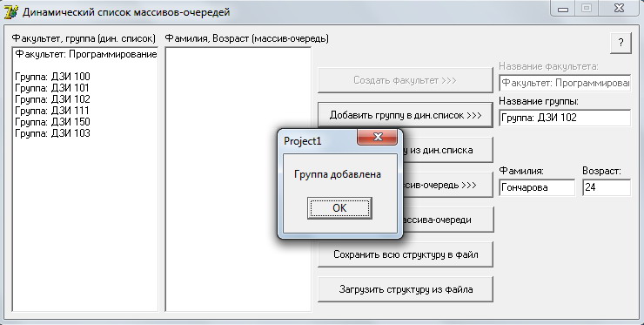Select 'Группа: ДЗИ 103' list entry
This screenshot has height=325, width=644.
click(52, 133)
